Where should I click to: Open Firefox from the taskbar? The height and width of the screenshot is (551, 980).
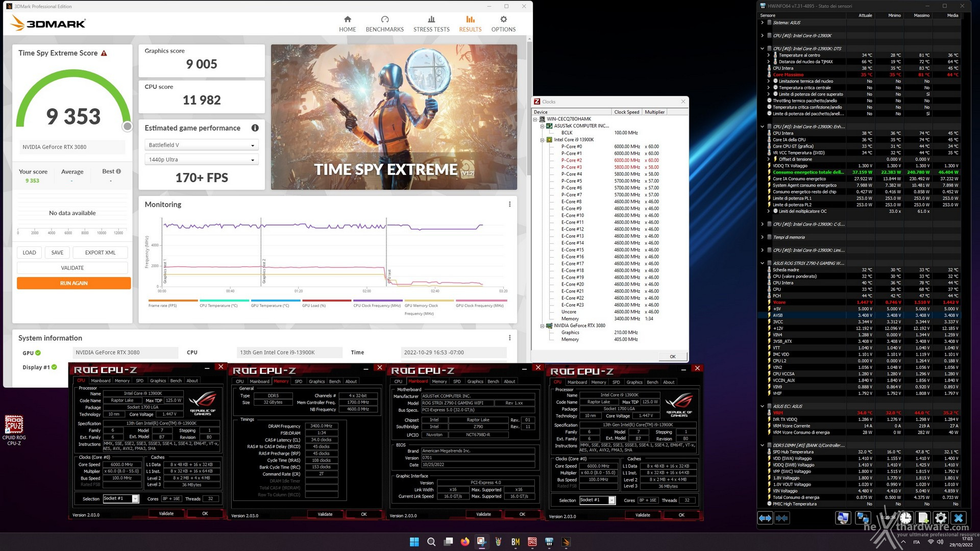point(465,542)
